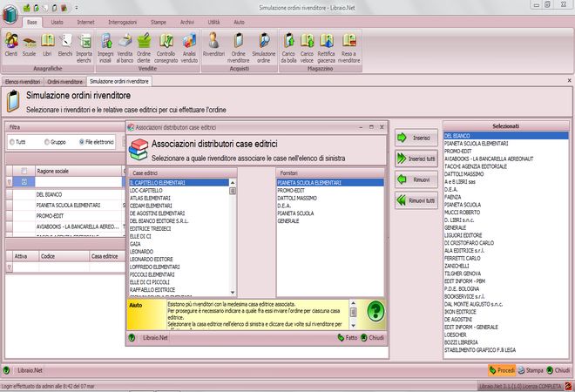Open the Rivenditori icon
The width and height of the screenshot is (575, 392).
pos(213,44)
